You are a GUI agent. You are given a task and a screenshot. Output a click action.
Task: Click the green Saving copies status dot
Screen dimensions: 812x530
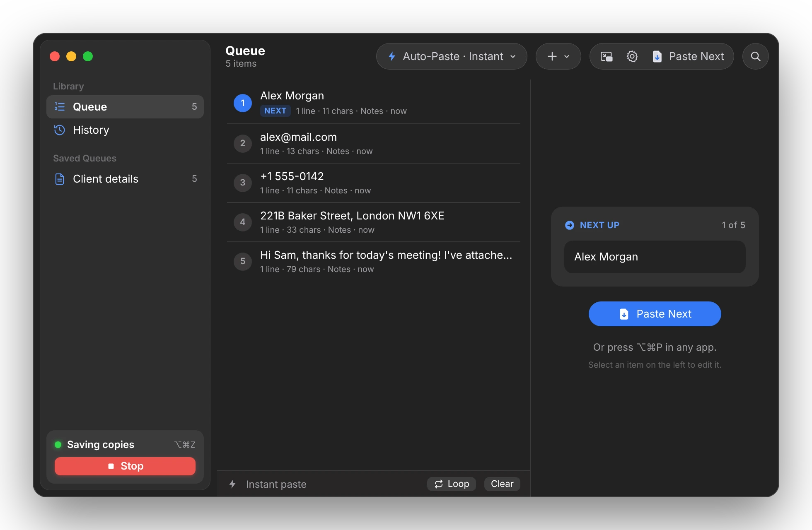pyautogui.click(x=58, y=445)
